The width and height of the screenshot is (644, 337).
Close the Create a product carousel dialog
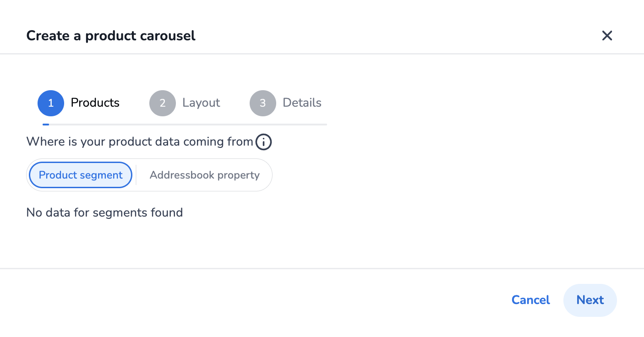pos(607,36)
